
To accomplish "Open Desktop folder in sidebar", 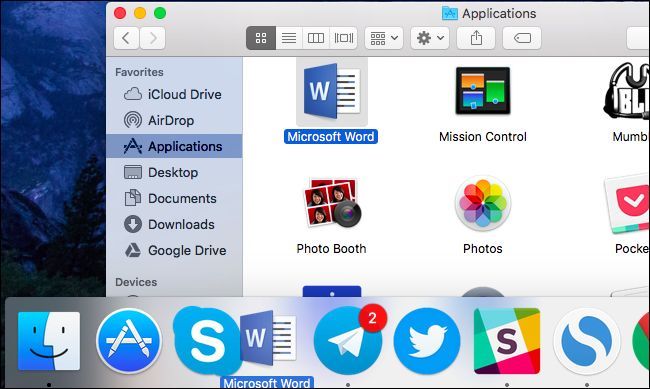I will pos(174,172).
